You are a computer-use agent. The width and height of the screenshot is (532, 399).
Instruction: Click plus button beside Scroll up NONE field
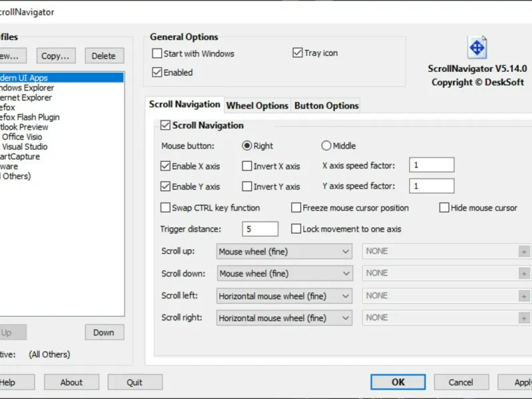pyautogui.click(x=524, y=252)
